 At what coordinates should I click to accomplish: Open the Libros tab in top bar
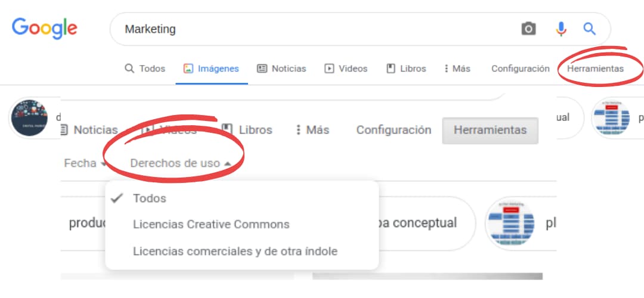tap(407, 69)
